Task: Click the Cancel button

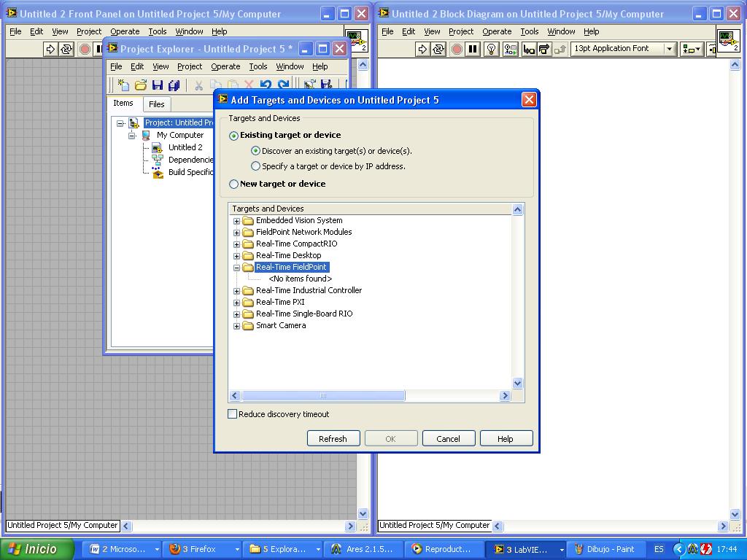Action: click(449, 438)
